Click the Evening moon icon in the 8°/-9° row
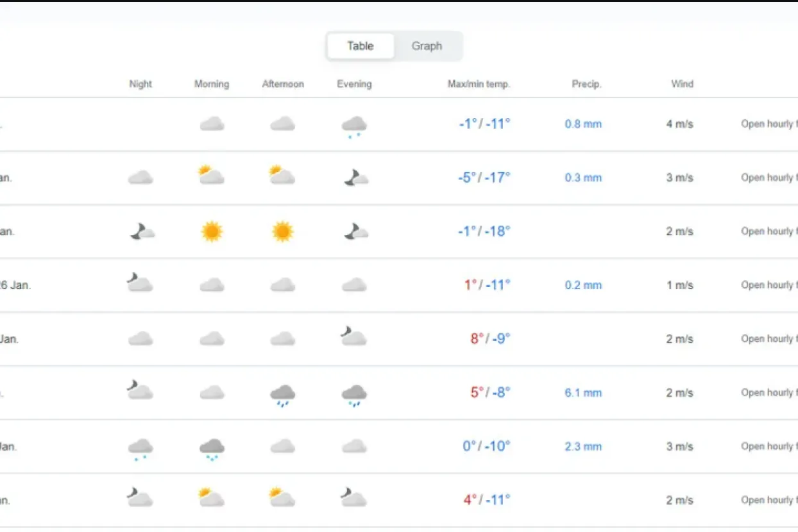This screenshot has height=532, width=798. pos(353,337)
